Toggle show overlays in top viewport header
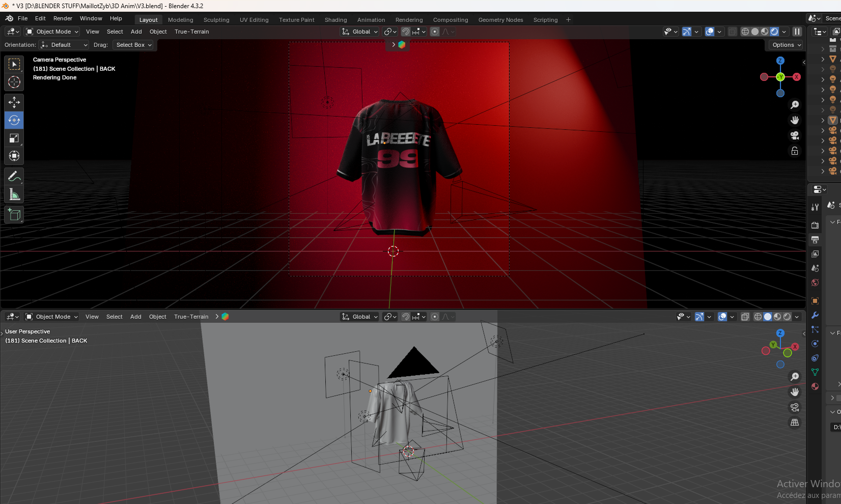The image size is (841, 504). pos(709,32)
